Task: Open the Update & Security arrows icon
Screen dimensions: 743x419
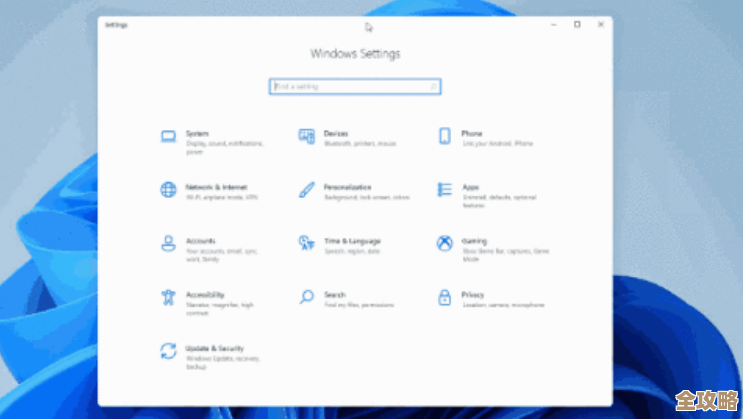Action: tap(168, 351)
